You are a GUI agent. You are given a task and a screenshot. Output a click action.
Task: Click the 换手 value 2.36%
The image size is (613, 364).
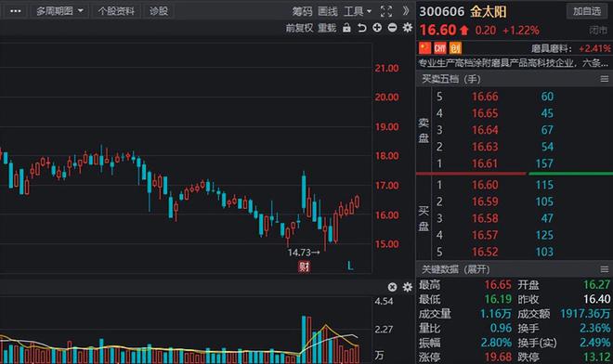click(x=595, y=328)
